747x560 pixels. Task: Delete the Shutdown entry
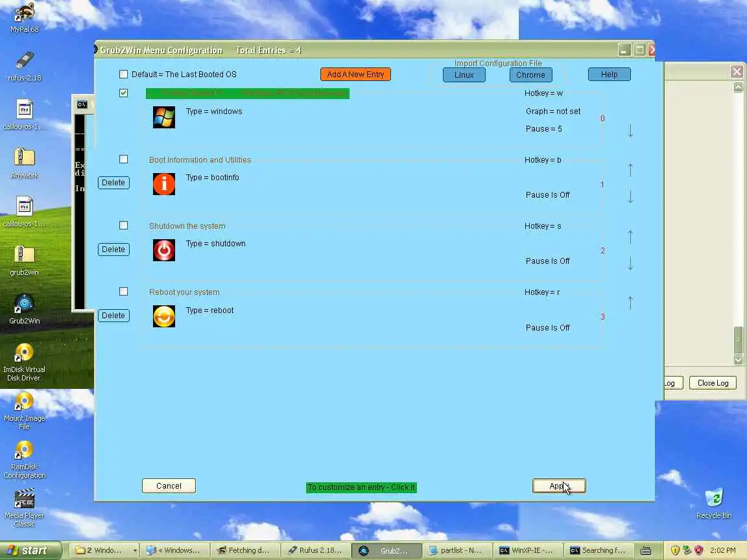[113, 249]
